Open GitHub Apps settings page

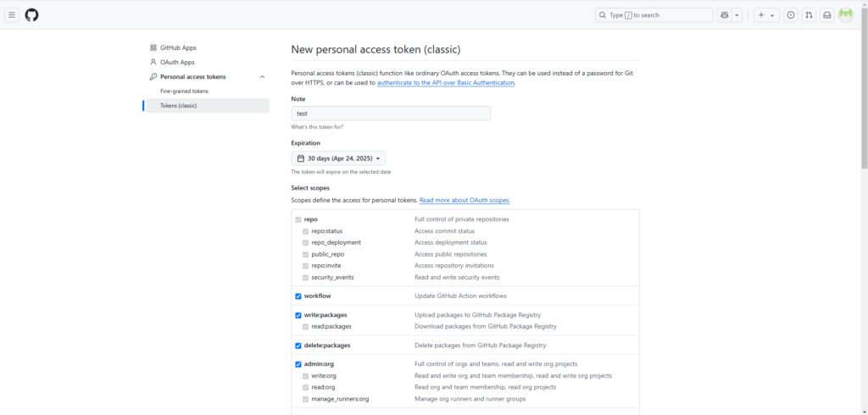coord(178,48)
